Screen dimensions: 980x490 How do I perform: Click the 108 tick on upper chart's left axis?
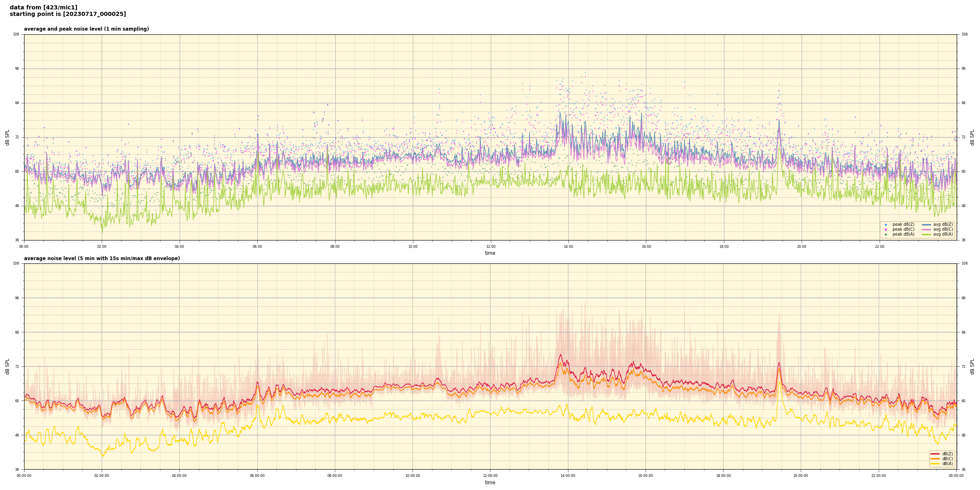click(x=16, y=34)
